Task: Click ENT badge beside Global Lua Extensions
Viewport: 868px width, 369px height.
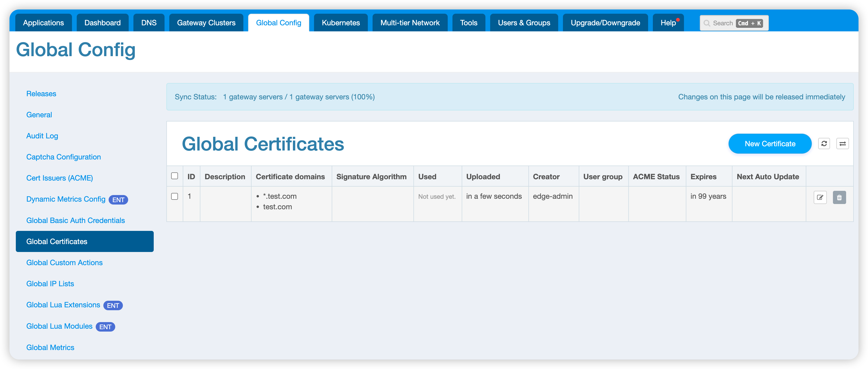Action: point(113,305)
